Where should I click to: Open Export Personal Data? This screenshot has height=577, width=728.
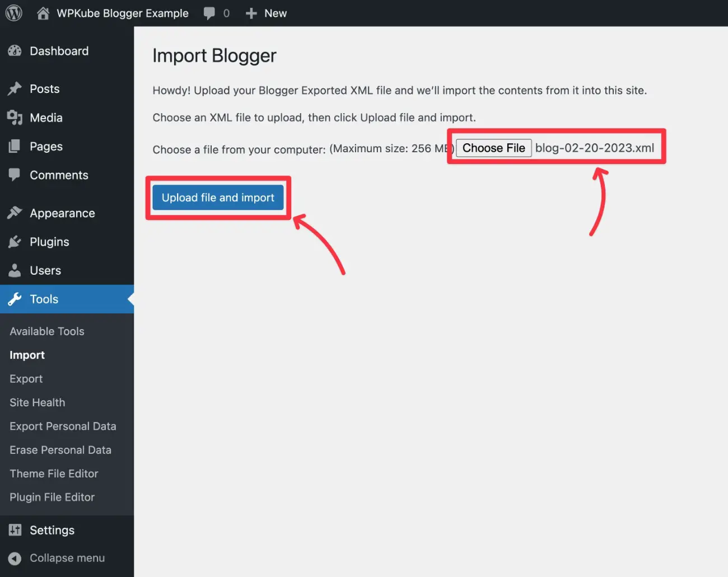point(63,426)
